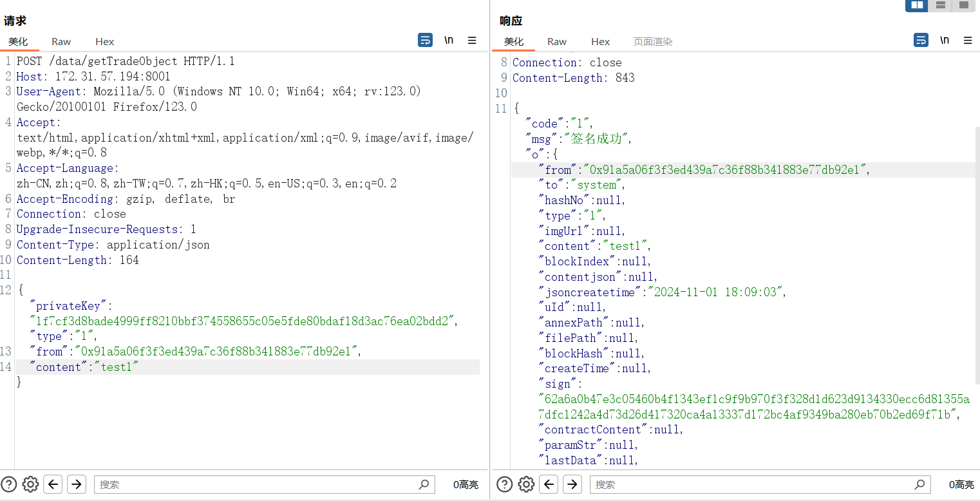The height and width of the screenshot is (501, 980).
Task: Toggle show non-printable \n in request panel
Action: 449,41
